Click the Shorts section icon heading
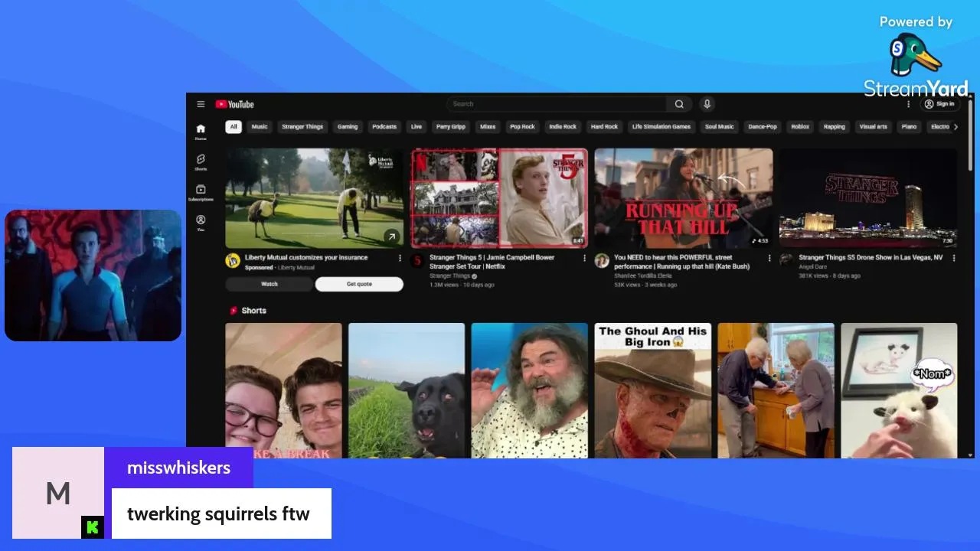The height and width of the screenshot is (551, 980). coord(234,311)
